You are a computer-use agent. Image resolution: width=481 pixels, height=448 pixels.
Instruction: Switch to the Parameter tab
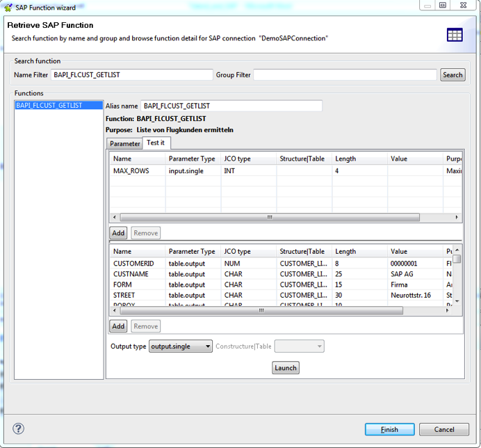125,144
